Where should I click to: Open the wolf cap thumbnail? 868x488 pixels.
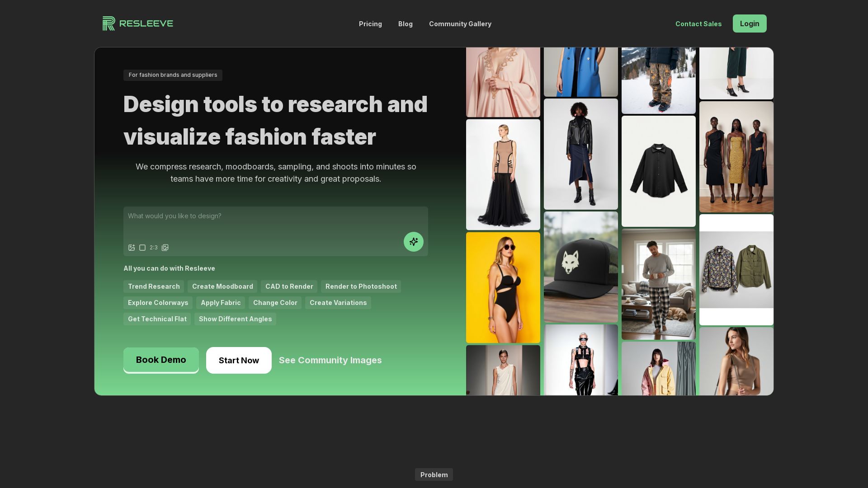[580, 267]
